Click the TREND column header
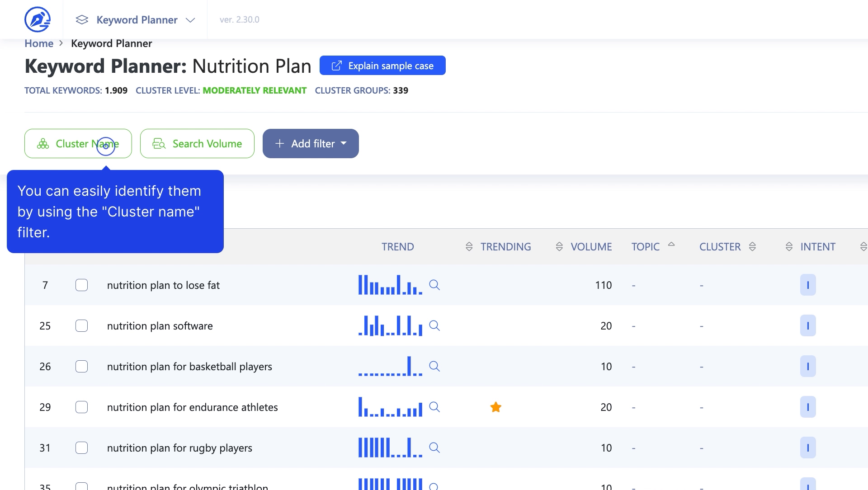This screenshot has width=868, height=490. coord(397,247)
